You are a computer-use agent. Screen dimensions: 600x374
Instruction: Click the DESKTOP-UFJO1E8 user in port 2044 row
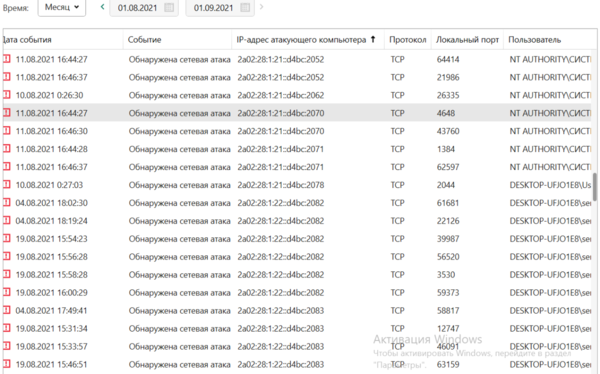(550, 185)
